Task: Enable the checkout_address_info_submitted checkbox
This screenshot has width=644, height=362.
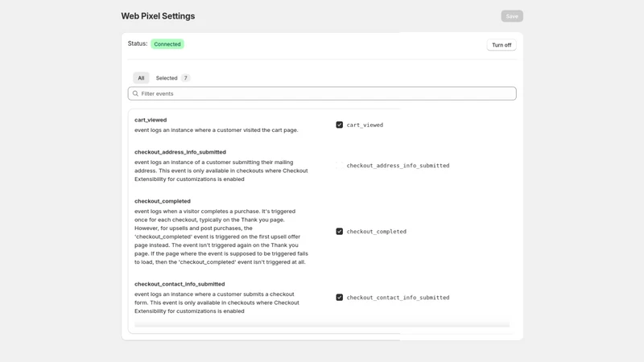Action: point(339,166)
